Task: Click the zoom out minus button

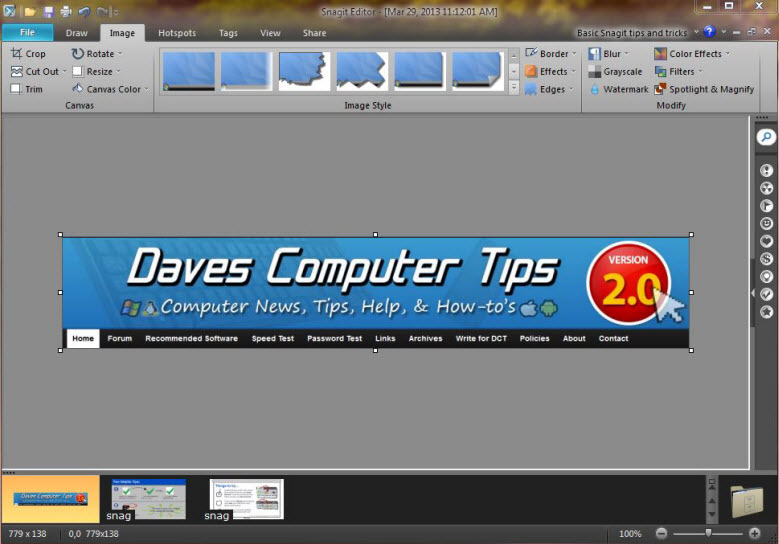Action: (661, 534)
